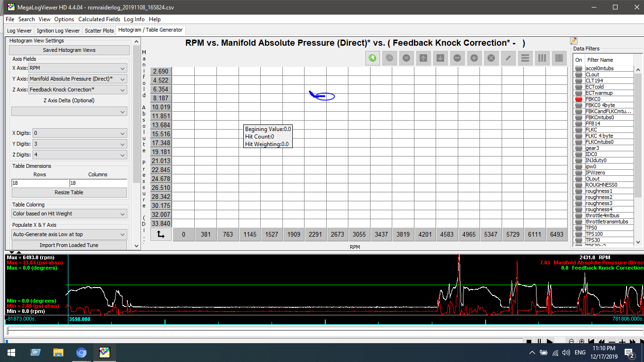The width and height of the screenshot is (644, 362).
Task: Open the X Axis RPM dropdown
Action: click(78, 68)
